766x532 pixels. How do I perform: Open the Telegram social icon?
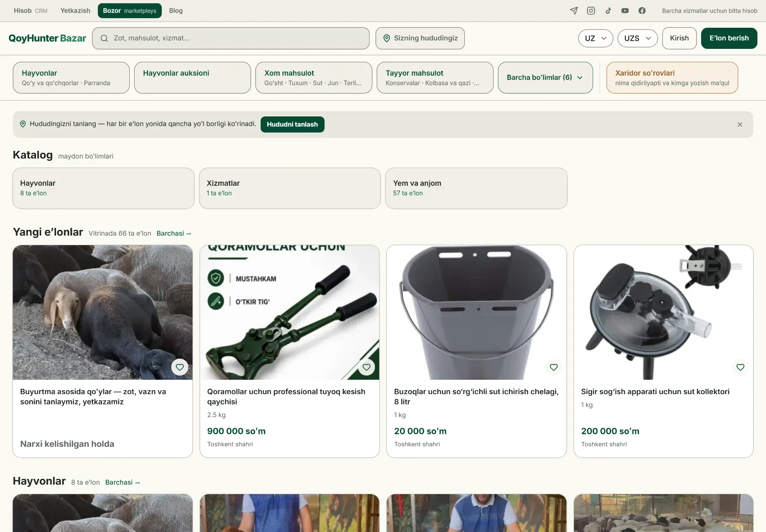[574, 11]
